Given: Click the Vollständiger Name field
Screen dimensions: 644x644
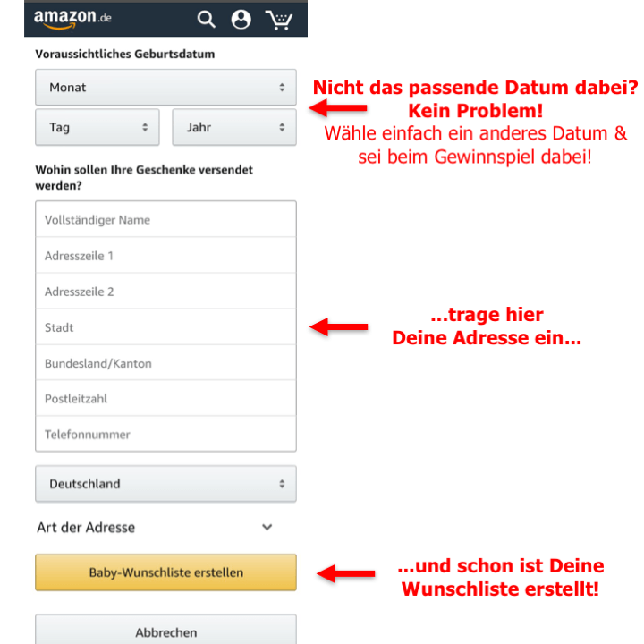Looking at the screenshot, I should 166,220.
